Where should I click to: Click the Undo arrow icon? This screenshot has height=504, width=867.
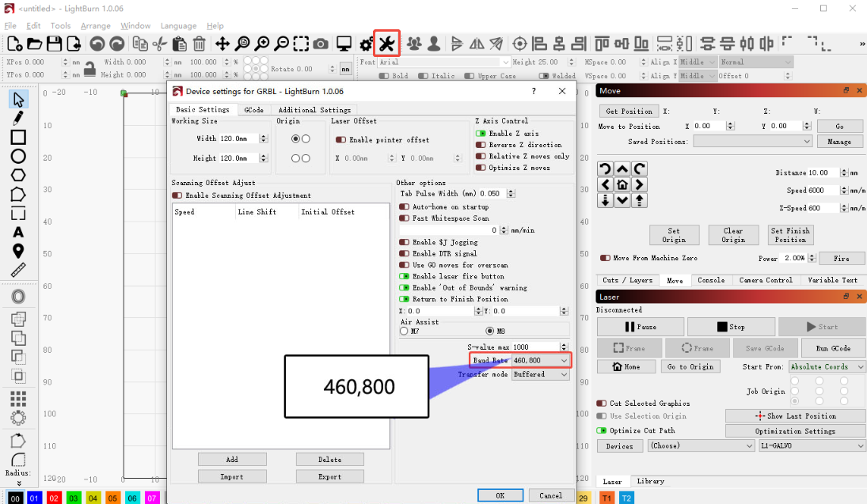(x=97, y=44)
